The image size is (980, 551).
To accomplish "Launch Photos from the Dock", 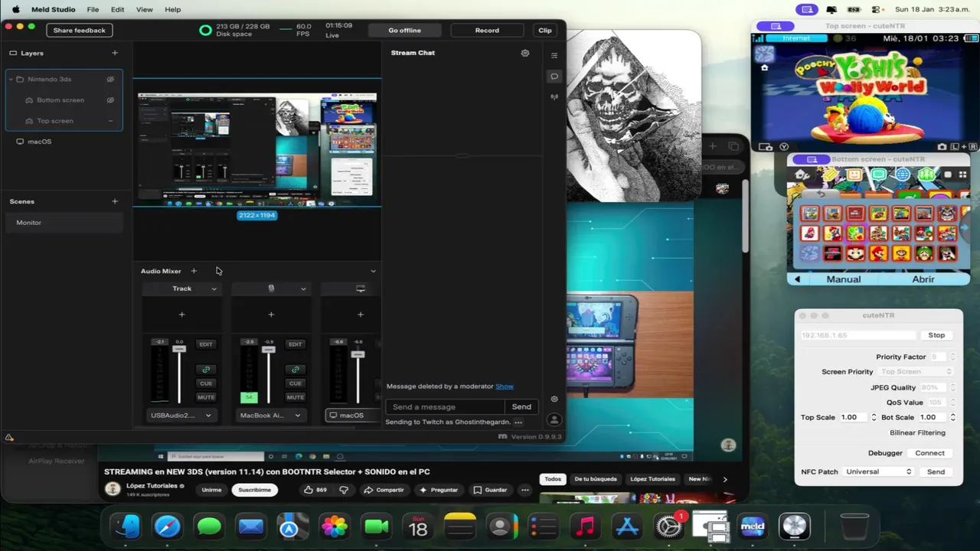I will [x=335, y=527].
